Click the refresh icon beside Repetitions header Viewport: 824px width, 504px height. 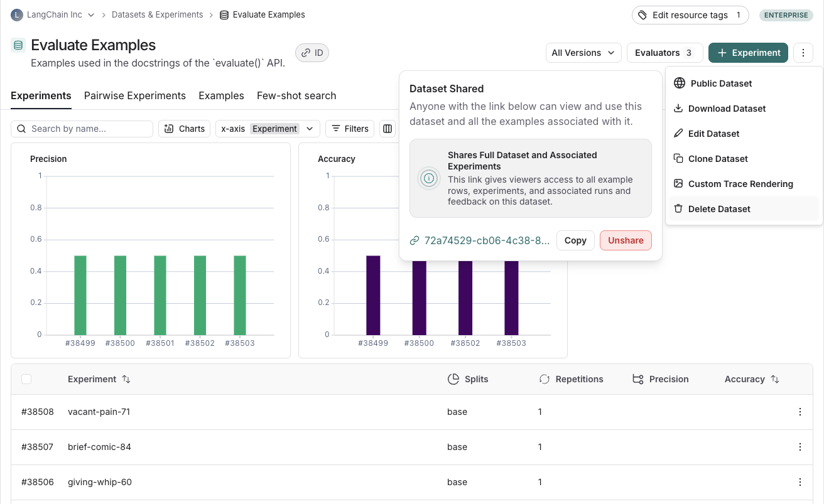coord(543,378)
